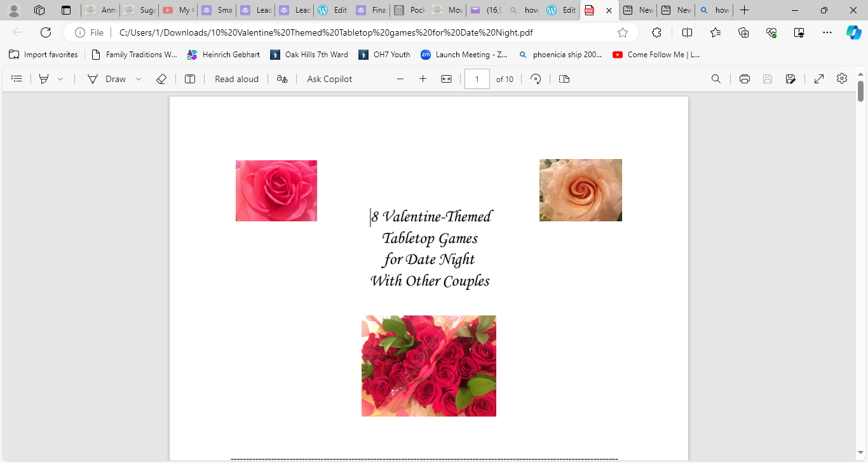Expand the Draw tool options arrow

139,79
